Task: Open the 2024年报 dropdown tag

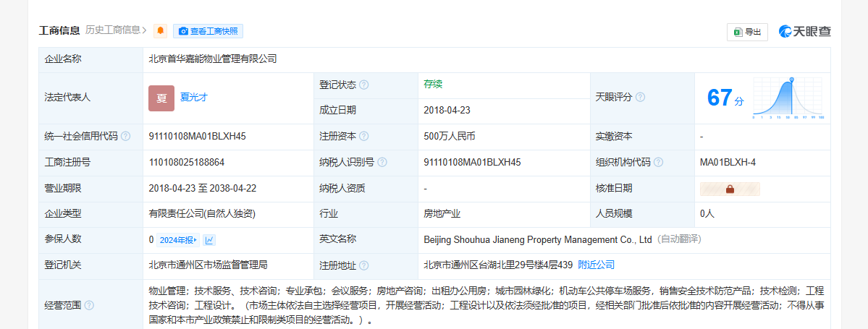Action: (x=177, y=240)
